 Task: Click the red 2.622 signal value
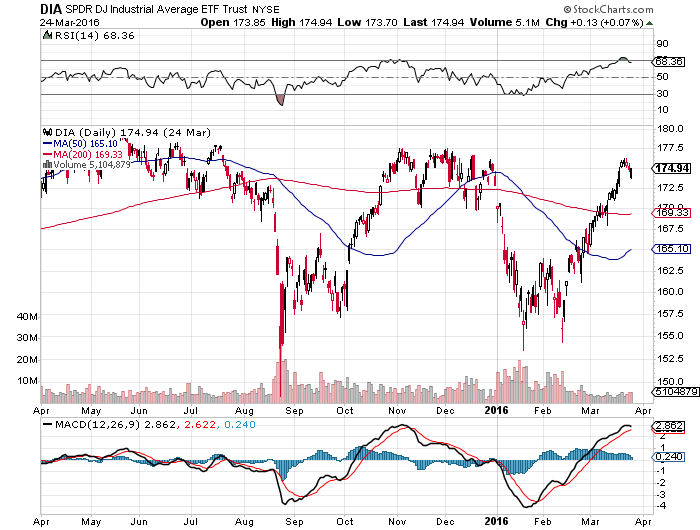tap(200, 424)
